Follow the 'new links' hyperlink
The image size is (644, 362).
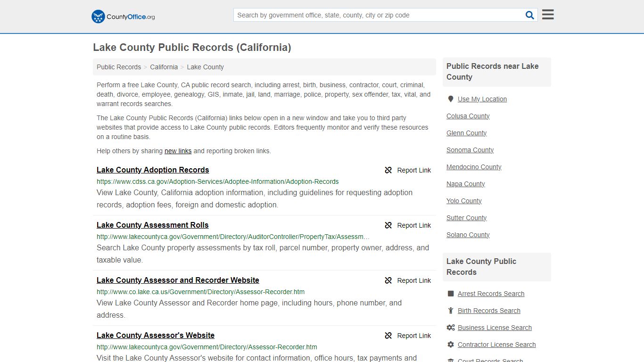pyautogui.click(x=178, y=151)
